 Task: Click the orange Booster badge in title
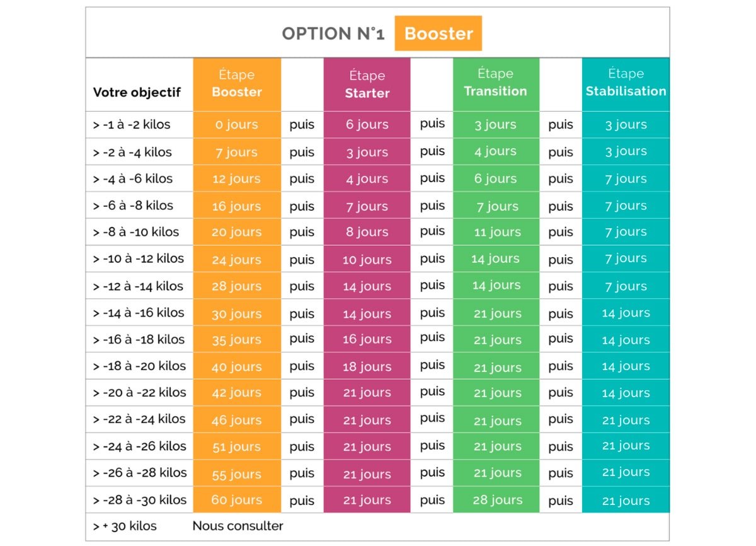click(438, 33)
